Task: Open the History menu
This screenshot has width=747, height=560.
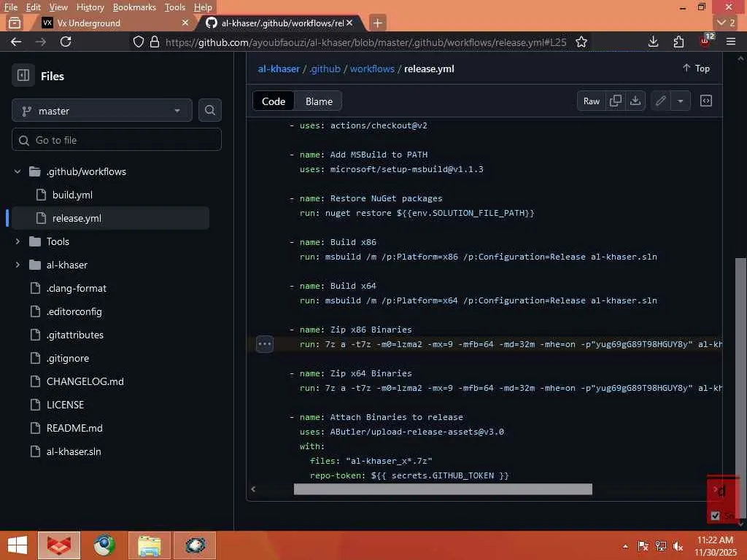Action: point(90,7)
